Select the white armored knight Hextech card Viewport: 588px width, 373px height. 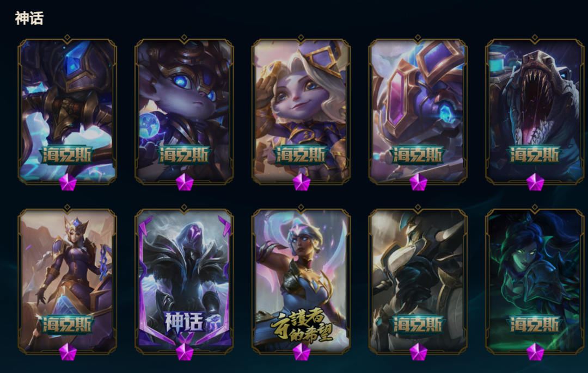(418, 281)
